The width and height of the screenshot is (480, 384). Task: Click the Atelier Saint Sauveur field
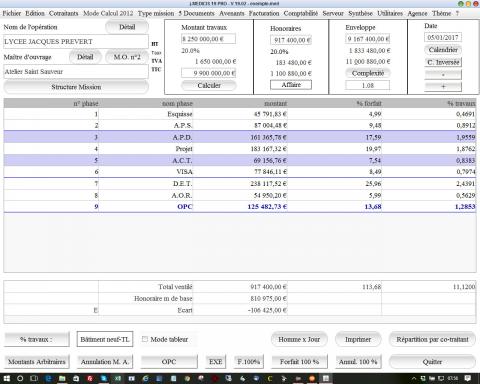(x=76, y=71)
